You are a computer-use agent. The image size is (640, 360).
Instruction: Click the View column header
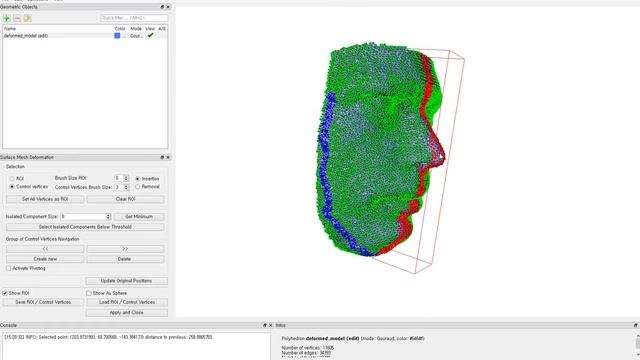click(x=150, y=29)
